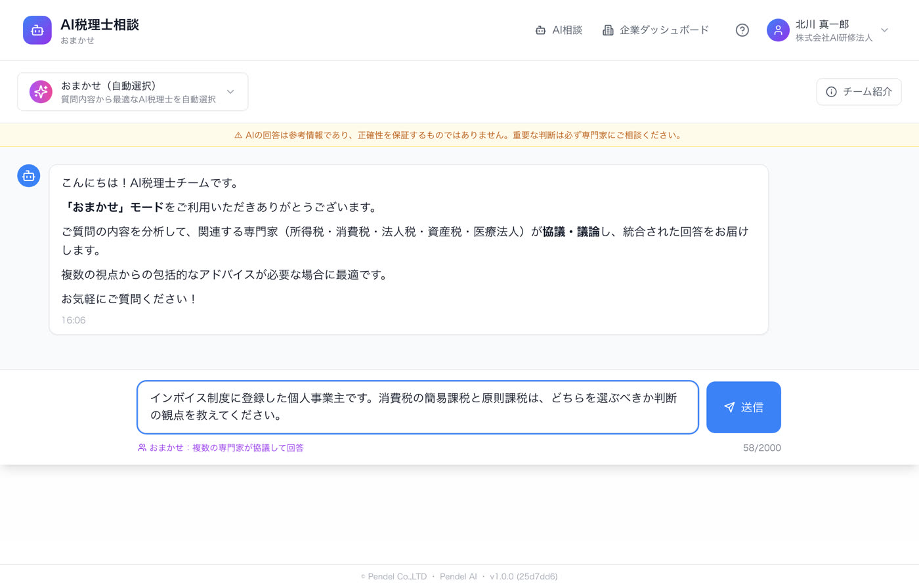Click the お気軽にご質問ください！ message line

130,299
